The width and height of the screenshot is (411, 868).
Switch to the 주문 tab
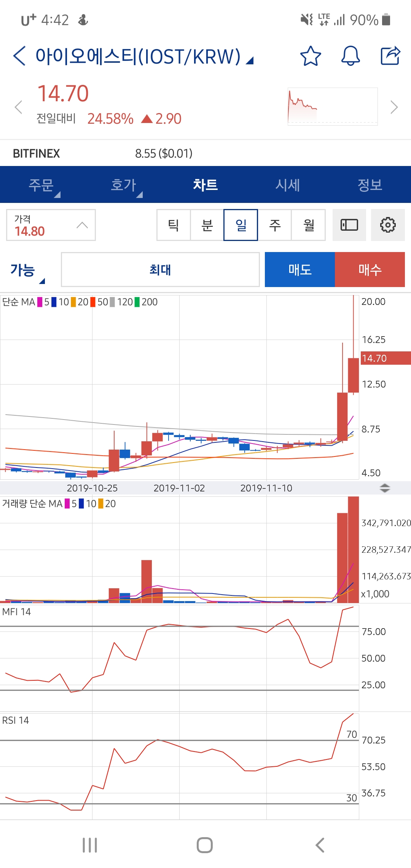tap(41, 185)
